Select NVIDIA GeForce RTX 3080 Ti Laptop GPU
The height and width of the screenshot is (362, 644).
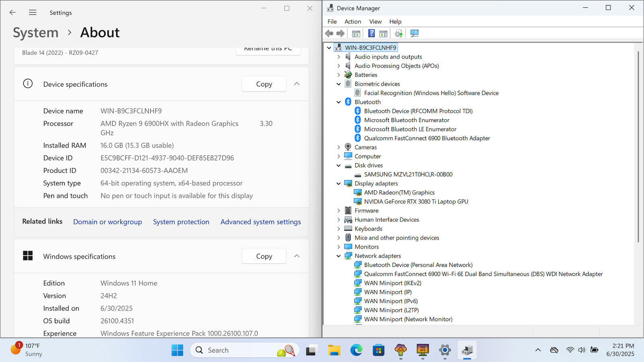(x=416, y=202)
